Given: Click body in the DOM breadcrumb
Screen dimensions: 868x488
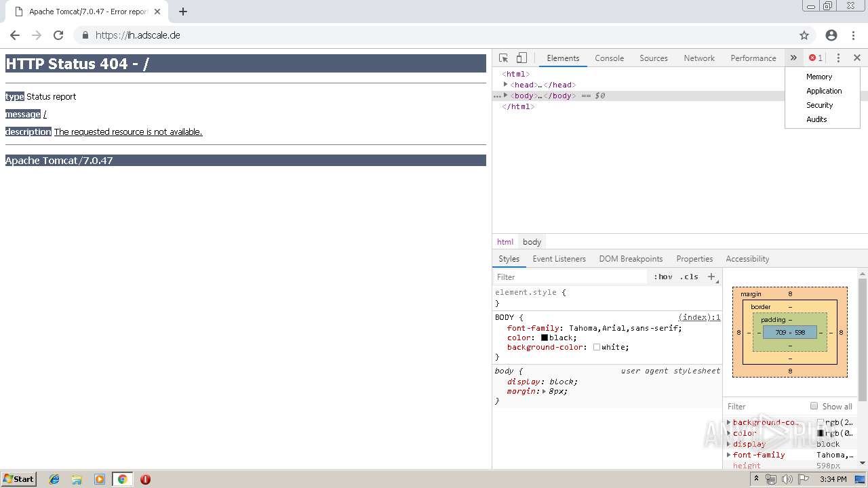Looking at the screenshot, I should [532, 242].
